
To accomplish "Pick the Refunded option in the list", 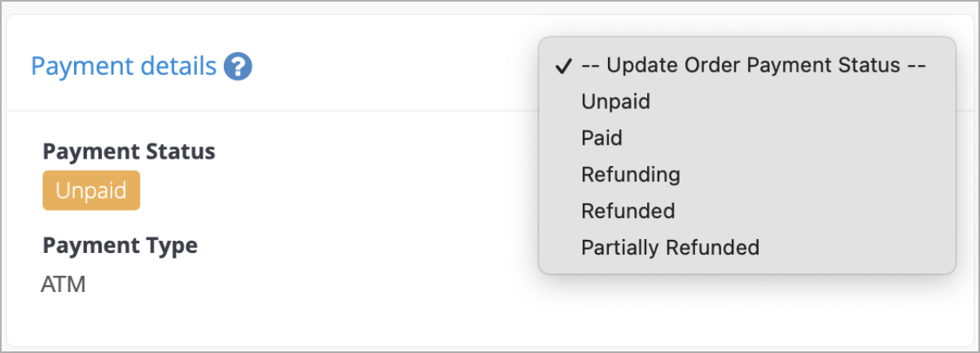I will pyautogui.click(x=746, y=211).
